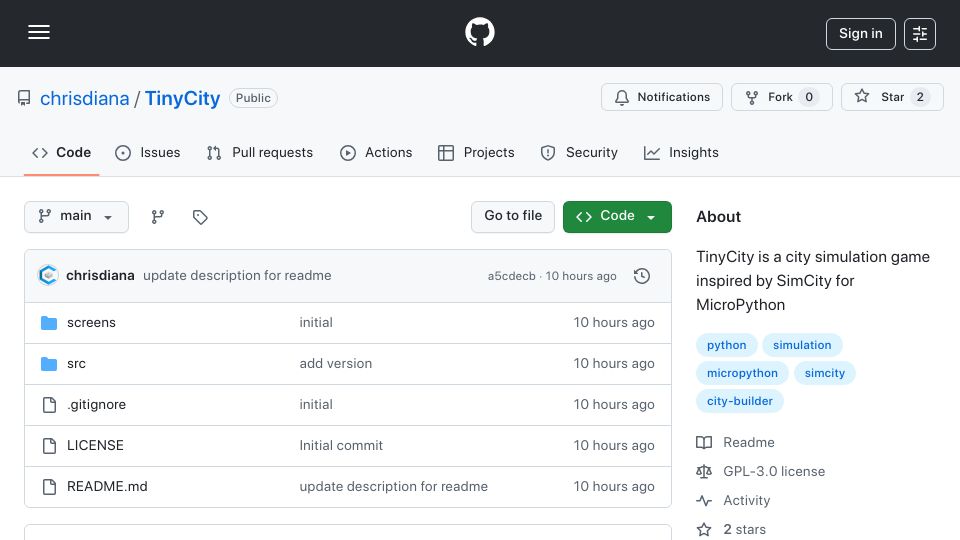The image size is (960, 540).
Task: Open 'Initial commit' message for LICENSE
Action: pyautogui.click(x=341, y=446)
